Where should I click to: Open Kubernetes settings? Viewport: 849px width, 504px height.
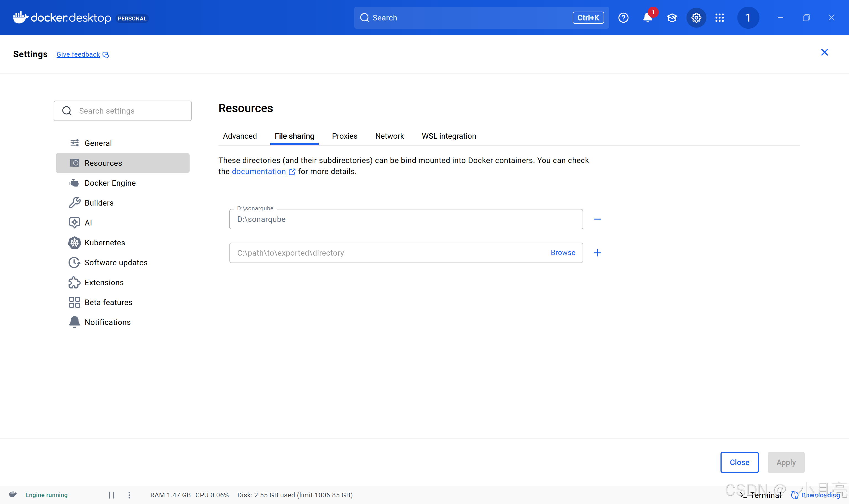[123, 243]
